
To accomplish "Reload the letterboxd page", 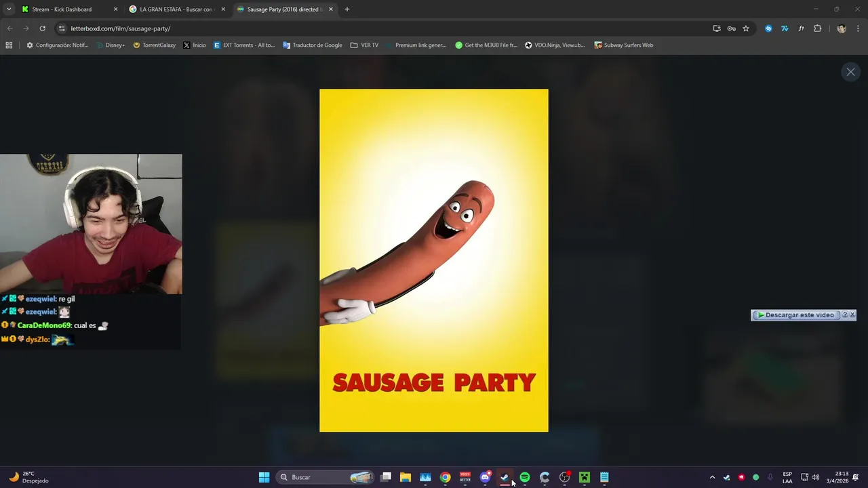I will pyautogui.click(x=42, y=28).
